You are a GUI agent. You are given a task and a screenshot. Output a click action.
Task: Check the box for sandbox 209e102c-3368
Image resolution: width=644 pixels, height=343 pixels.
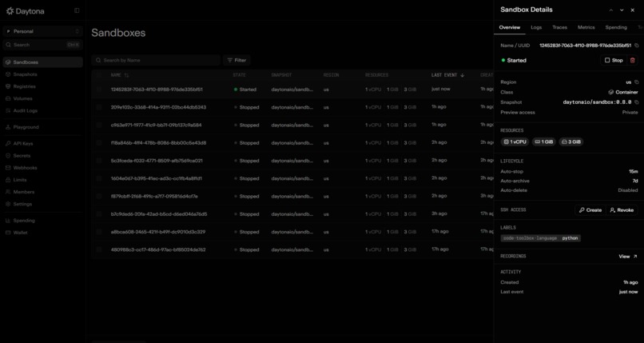tap(99, 107)
